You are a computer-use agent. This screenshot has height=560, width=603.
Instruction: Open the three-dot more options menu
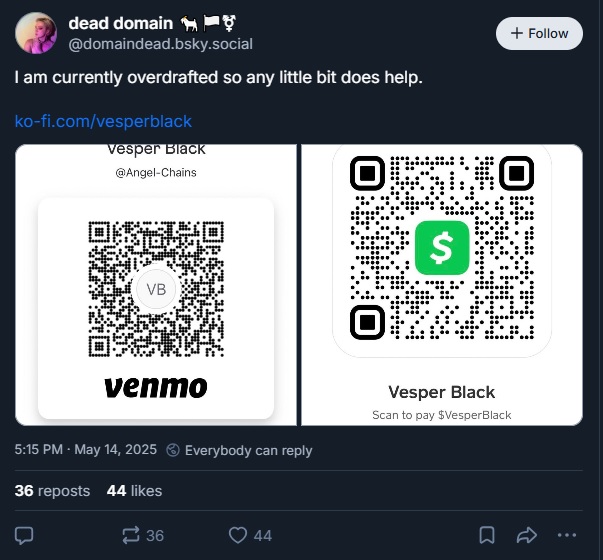click(567, 535)
